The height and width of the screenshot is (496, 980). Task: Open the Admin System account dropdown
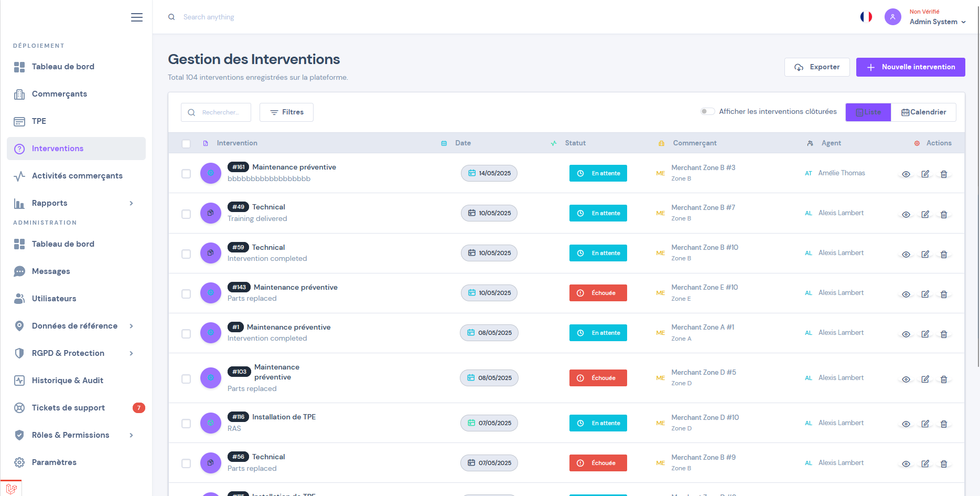(937, 22)
